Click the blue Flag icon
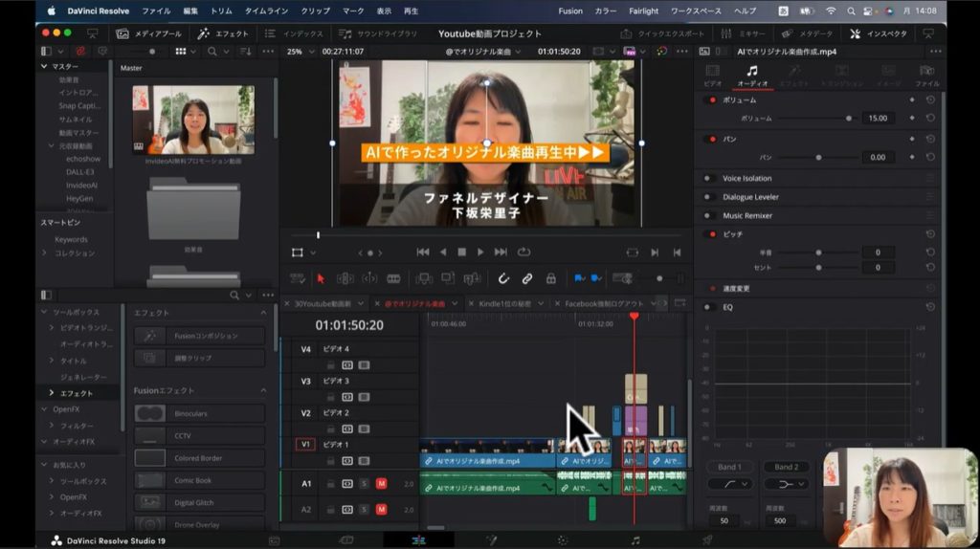 (x=578, y=278)
